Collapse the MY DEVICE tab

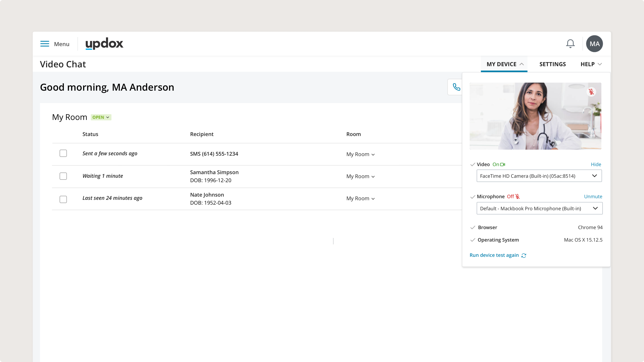[504, 64]
